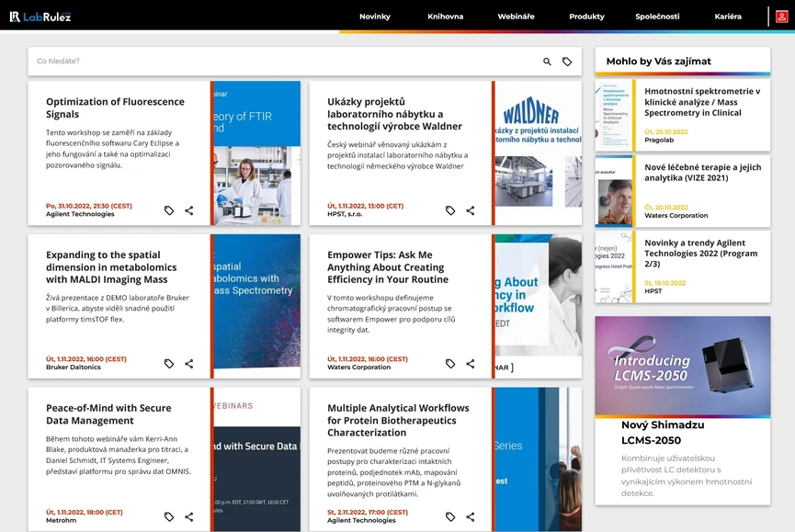Click thumbnail of mass spectrometry clinical suggestion
Image resolution: width=795 pixels, height=532 pixels.
(x=614, y=115)
